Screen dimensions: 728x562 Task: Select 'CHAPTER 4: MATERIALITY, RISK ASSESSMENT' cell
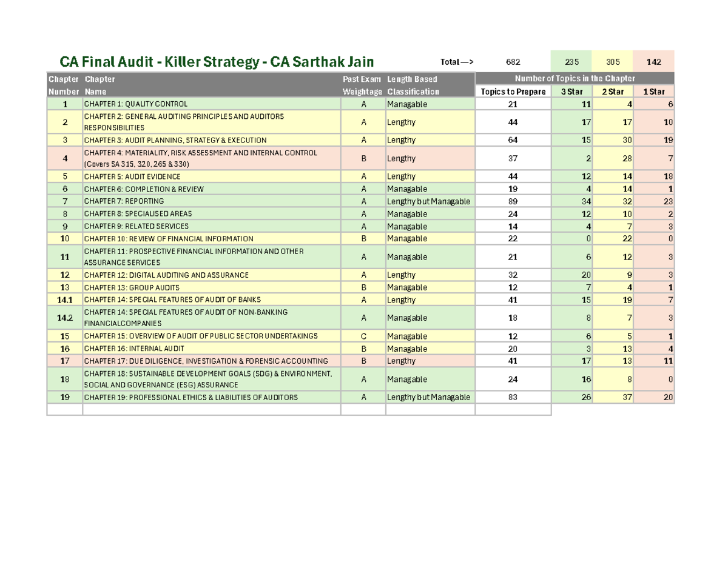(212, 158)
